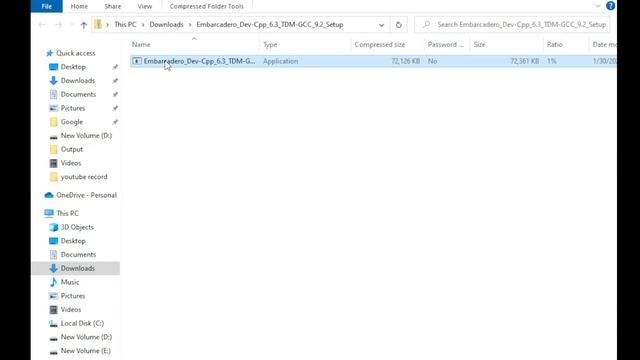This screenshot has width=640, height=360.
Task: Open Videos under Quick access
Action: click(71, 163)
